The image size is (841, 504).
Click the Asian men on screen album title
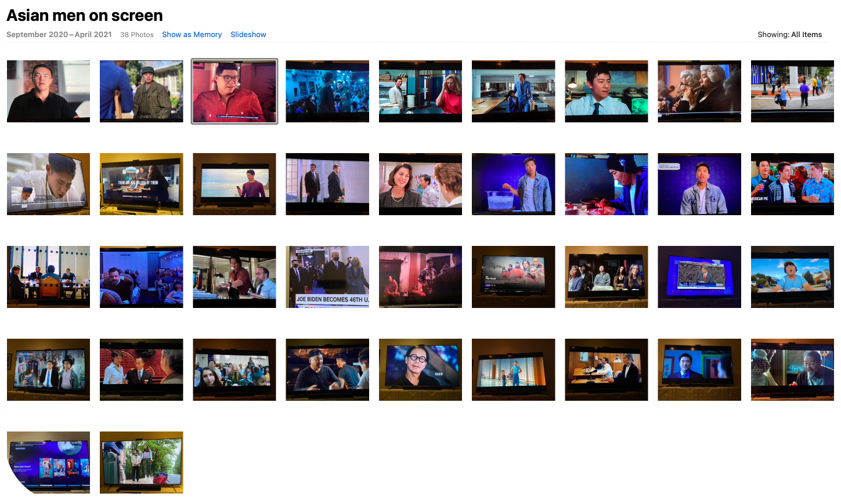click(85, 15)
